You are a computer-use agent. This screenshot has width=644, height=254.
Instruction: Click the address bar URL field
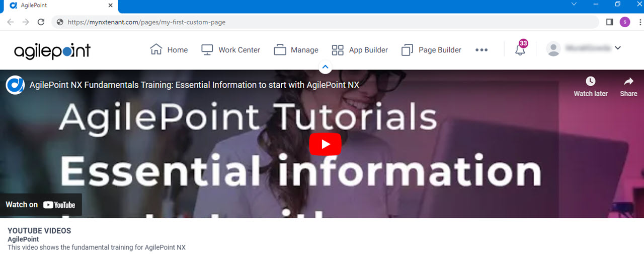[327, 22]
